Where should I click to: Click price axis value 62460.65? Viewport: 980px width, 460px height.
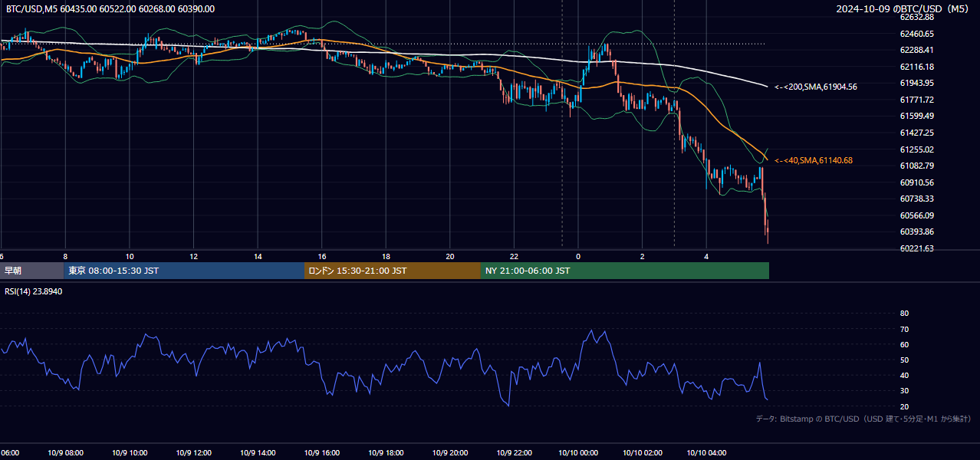click(916, 34)
